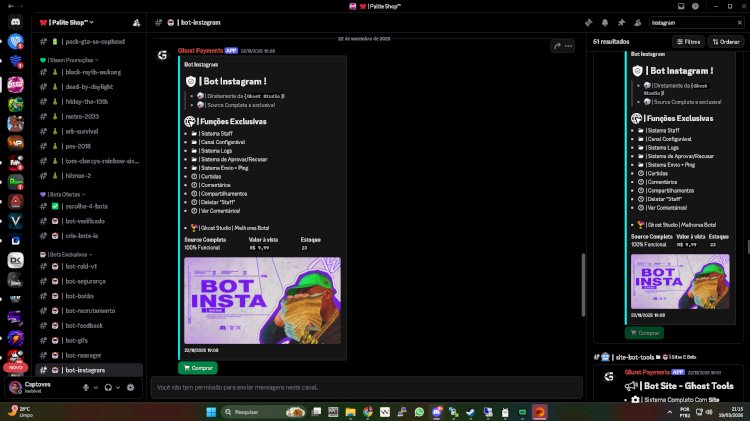The image size is (750, 421).
Task: Open more options on Ghost Payments message
Action: click(568, 46)
